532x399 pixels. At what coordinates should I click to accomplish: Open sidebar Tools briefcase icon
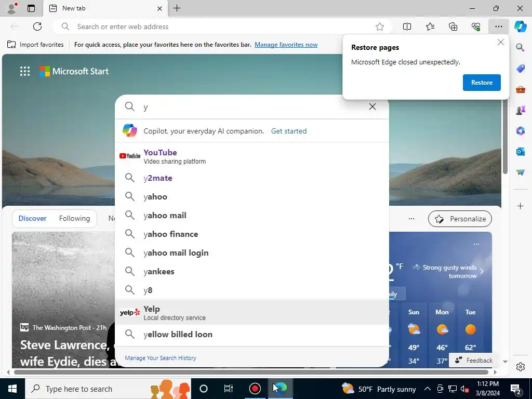click(x=520, y=89)
